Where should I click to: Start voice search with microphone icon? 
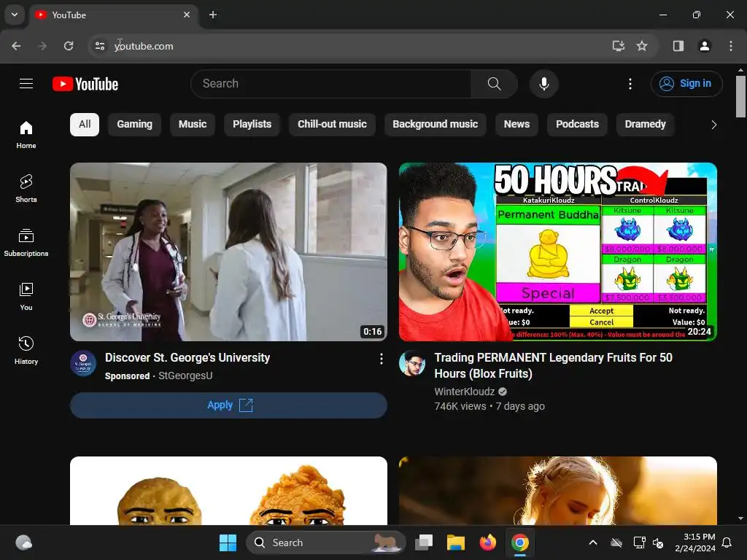(543, 84)
